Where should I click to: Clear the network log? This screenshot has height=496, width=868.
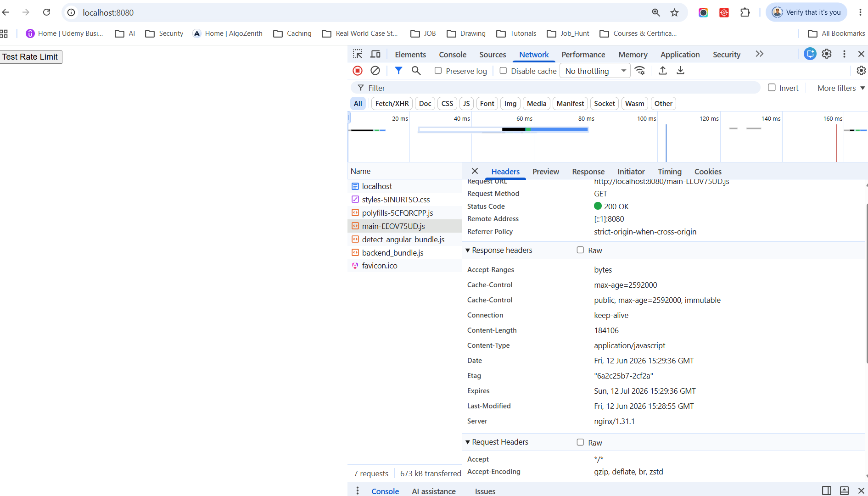pyautogui.click(x=375, y=71)
